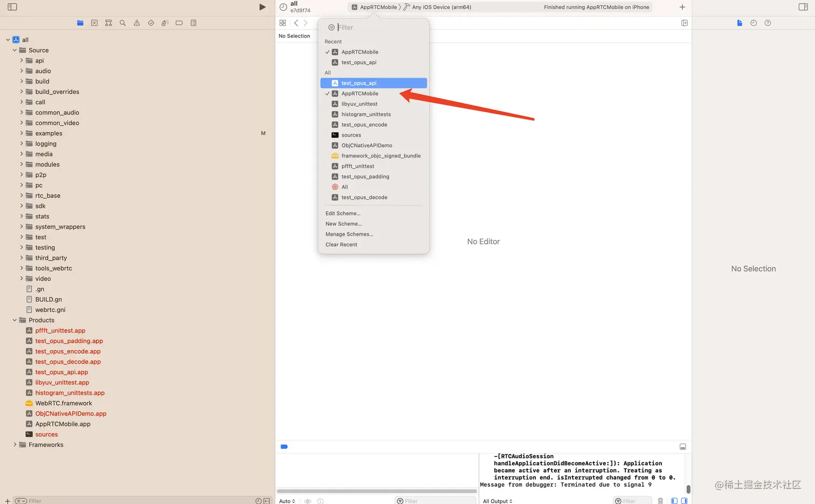Image resolution: width=815 pixels, height=504 pixels.
Task: Choose the histogram_unittests scheme
Action: (374, 114)
